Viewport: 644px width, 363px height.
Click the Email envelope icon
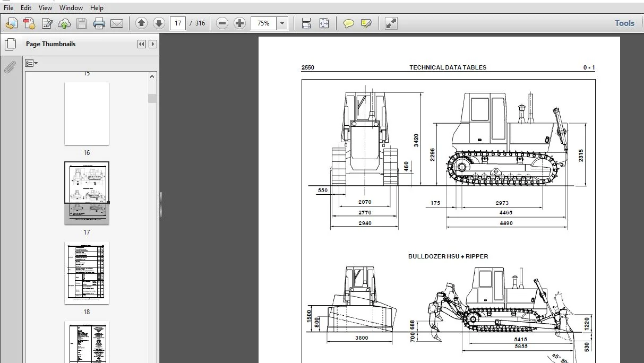coord(117,23)
